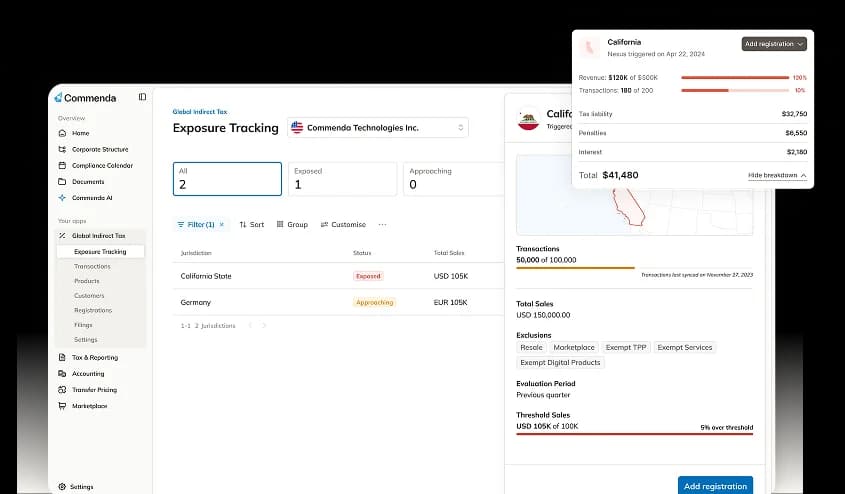
Task: Open Transactions submenu item
Action: pos(92,266)
